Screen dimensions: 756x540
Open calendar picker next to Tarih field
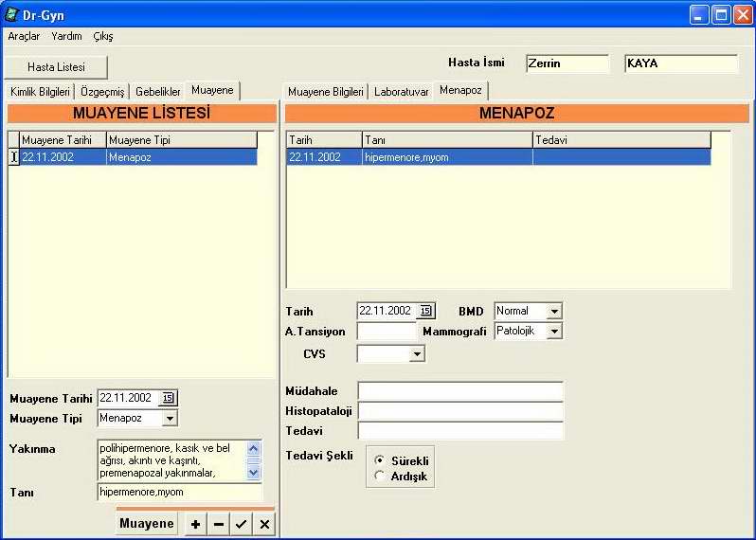(x=425, y=311)
